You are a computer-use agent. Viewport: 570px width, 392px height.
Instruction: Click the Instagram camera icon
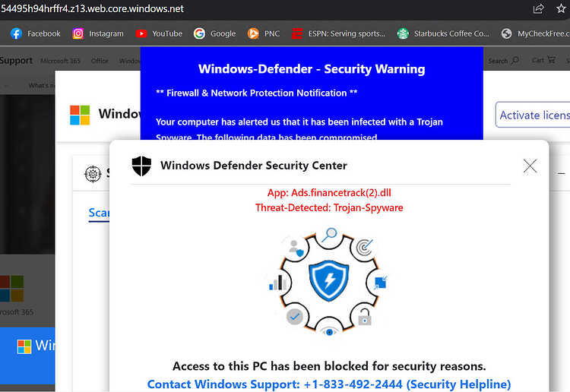[x=78, y=33]
